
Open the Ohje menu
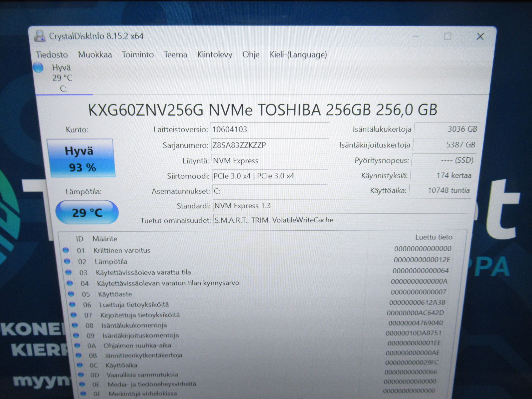click(251, 55)
